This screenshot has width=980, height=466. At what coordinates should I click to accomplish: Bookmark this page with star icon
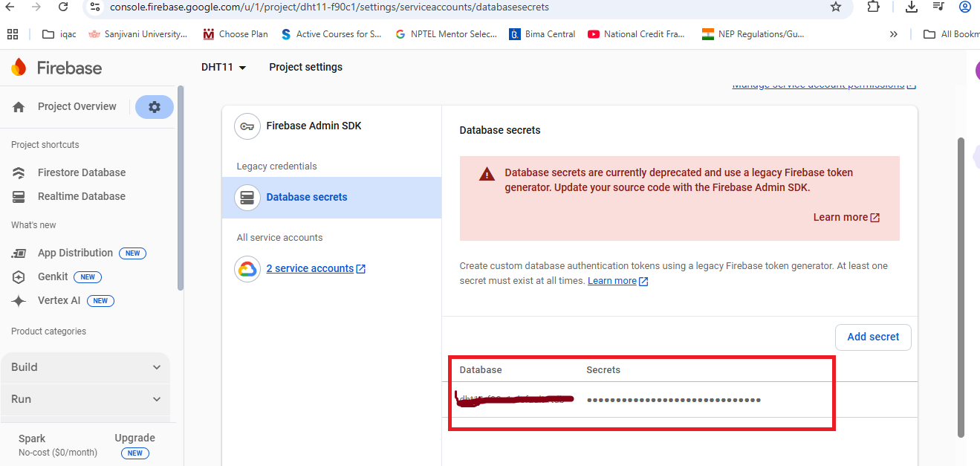[836, 7]
